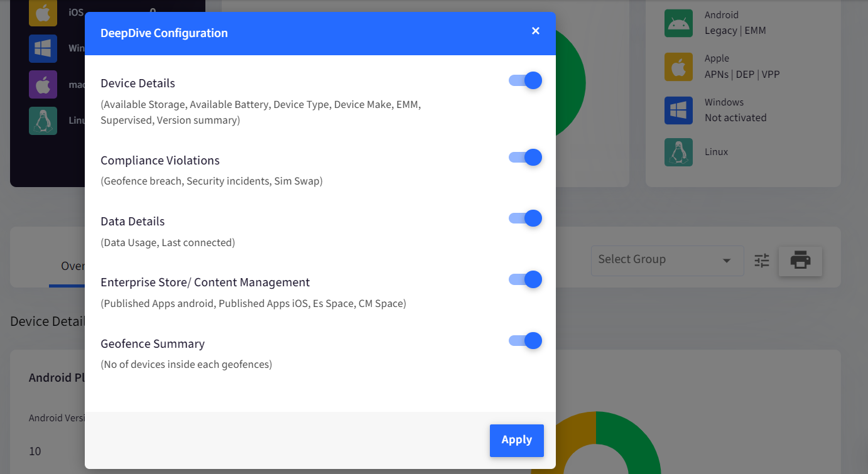This screenshot has height=474, width=868.
Task: Click the Windows icon in left dark panel
Action: point(43,48)
